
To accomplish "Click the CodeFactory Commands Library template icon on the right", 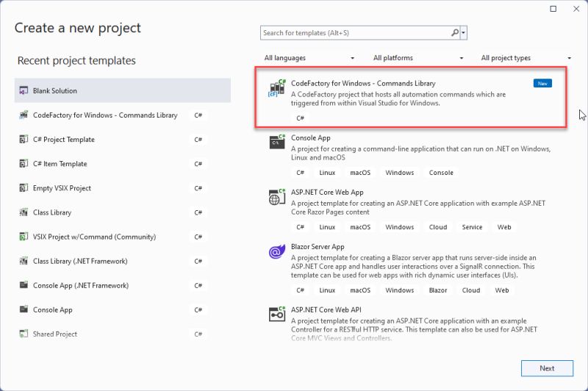I will pos(277,88).
